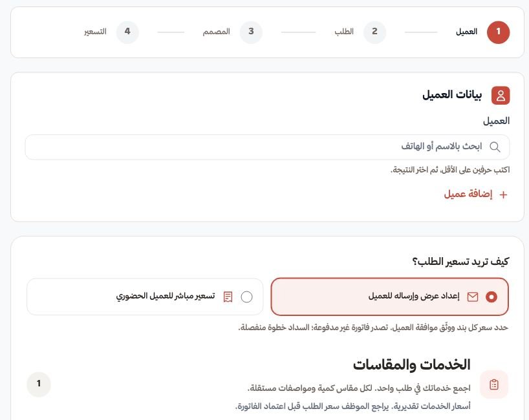Go to step 2 الطلب
The height and width of the screenshot is (420, 529).
click(x=360, y=32)
